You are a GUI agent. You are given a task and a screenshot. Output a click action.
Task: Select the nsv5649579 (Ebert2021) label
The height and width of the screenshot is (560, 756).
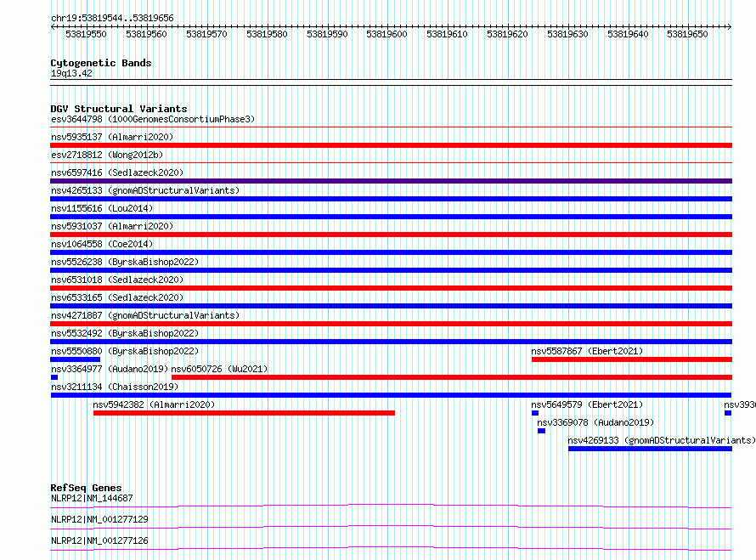click(x=587, y=404)
